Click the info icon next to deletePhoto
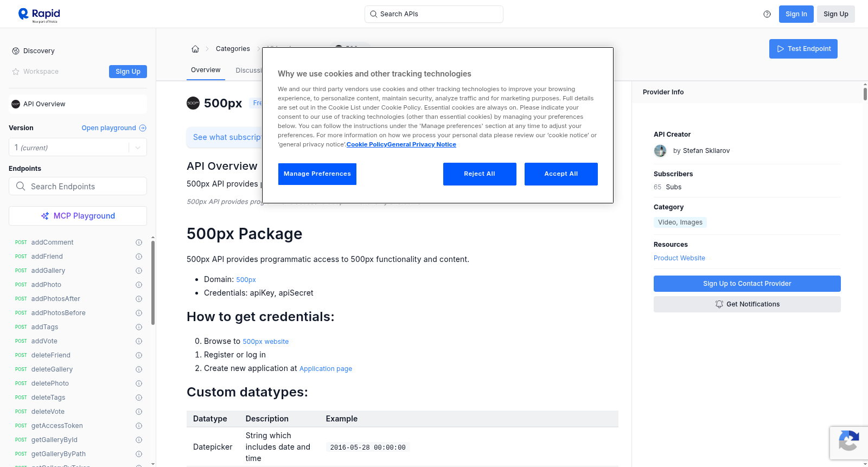The height and width of the screenshot is (467, 868). click(139, 383)
